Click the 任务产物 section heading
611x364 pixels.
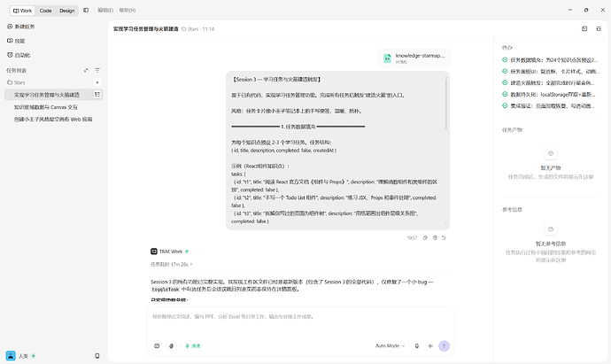point(512,130)
